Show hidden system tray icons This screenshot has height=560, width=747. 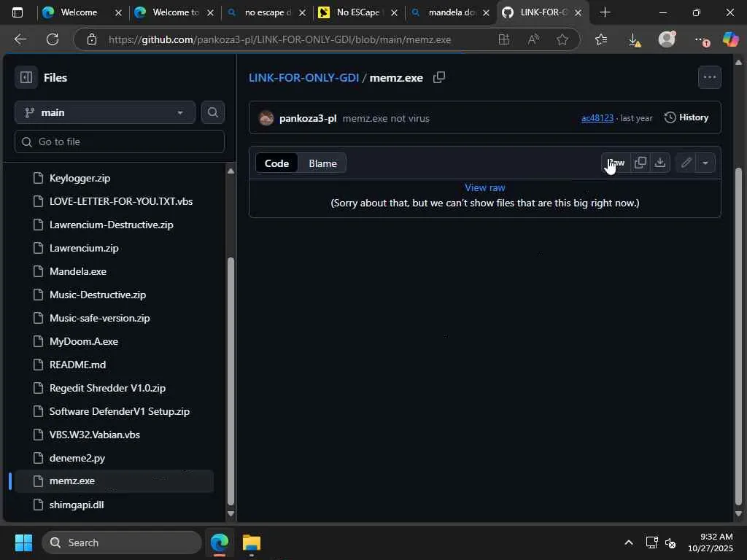pyautogui.click(x=628, y=542)
